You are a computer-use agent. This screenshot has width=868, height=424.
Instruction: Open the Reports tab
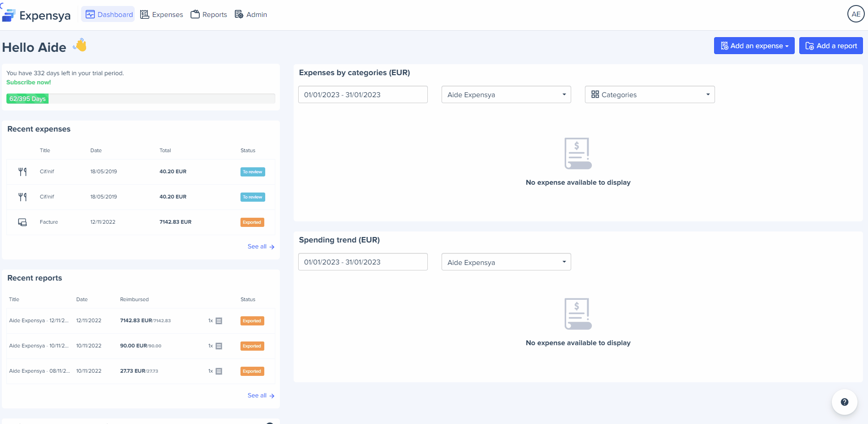209,15
